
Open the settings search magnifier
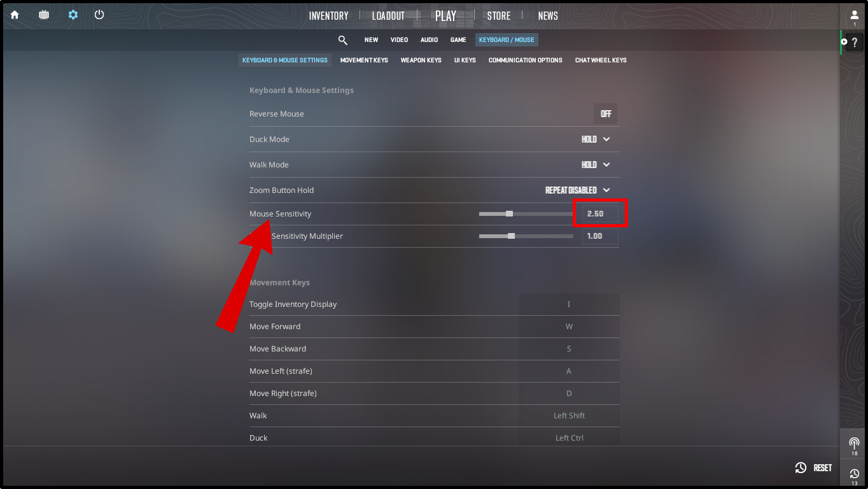click(343, 40)
